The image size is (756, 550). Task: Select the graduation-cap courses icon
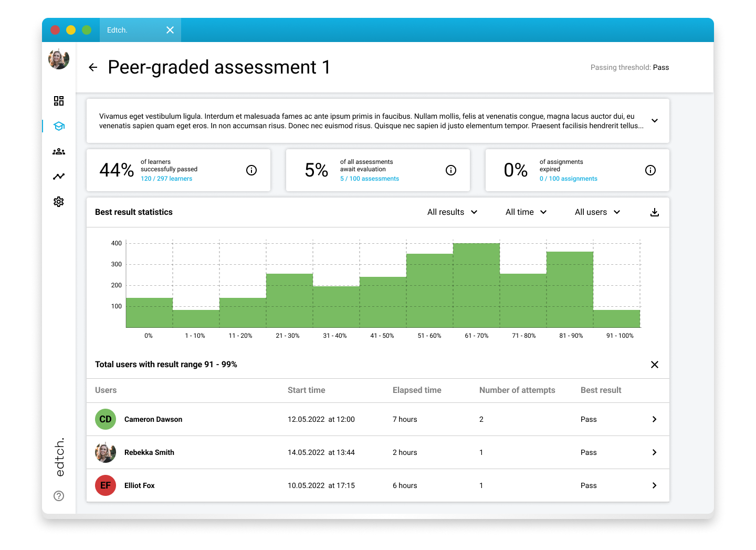tap(59, 126)
